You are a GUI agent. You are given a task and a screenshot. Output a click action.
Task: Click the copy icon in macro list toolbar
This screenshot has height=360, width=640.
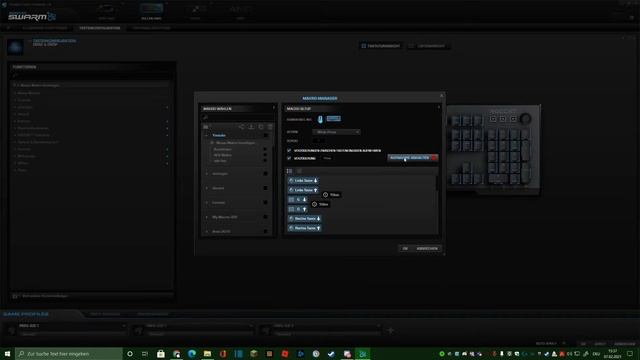[x=261, y=127]
